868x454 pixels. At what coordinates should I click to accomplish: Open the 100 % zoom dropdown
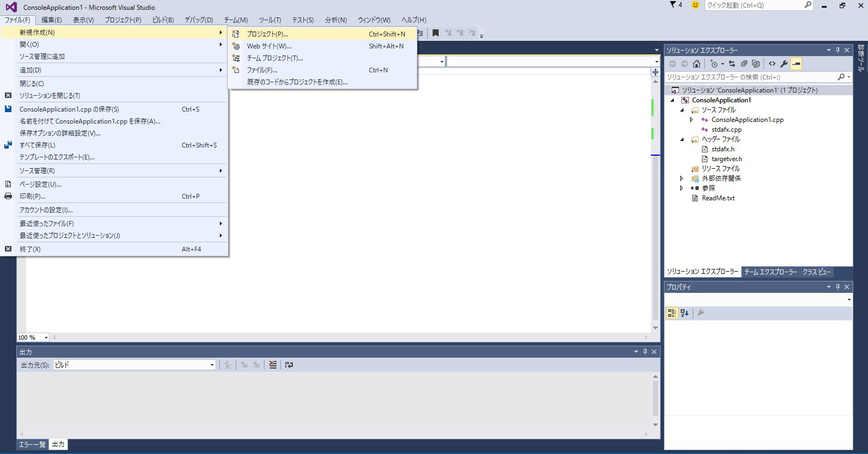point(46,338)
